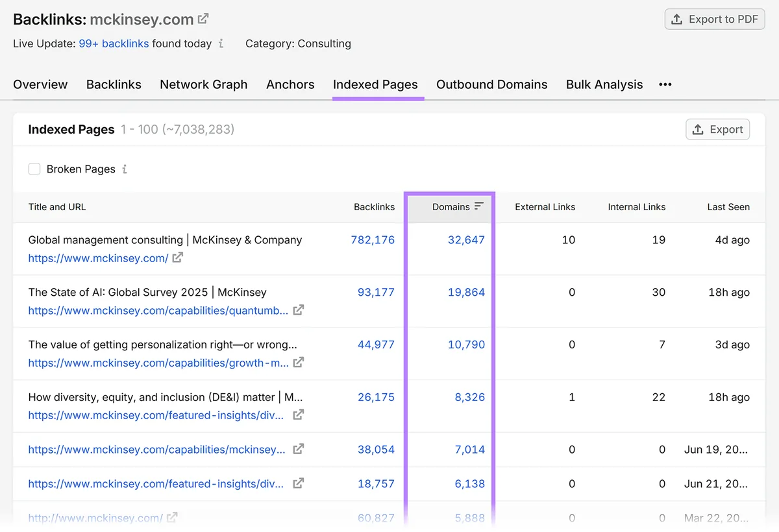The width and height of the screenshot is (779, 532).
Task: Click domains count 6,138
Action: [x=470, y=483]
